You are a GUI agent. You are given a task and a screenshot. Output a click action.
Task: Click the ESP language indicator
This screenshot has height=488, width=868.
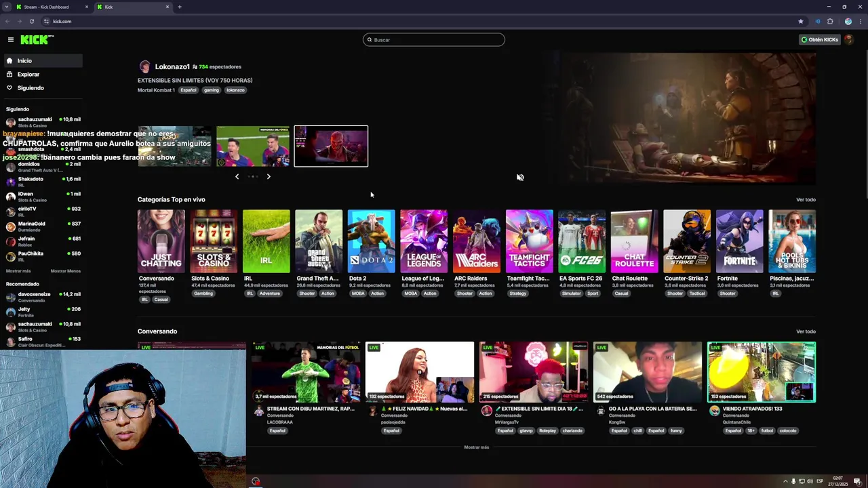click(820, 481)
